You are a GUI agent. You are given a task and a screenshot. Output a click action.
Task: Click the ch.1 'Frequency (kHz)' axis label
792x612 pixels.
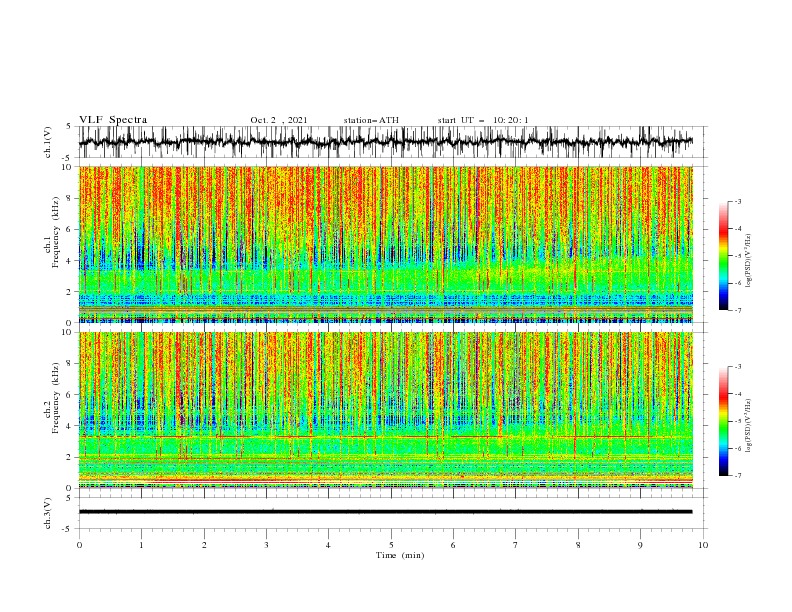[56, 233]
